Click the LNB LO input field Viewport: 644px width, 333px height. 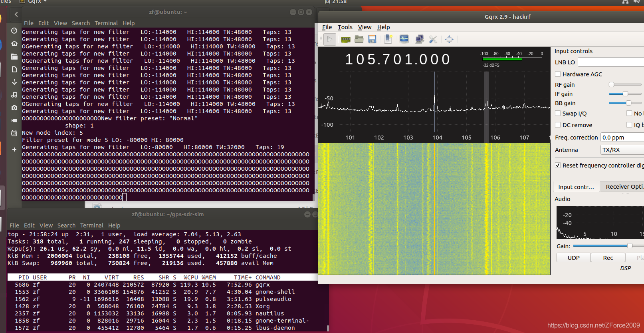[x=611, y=62]
